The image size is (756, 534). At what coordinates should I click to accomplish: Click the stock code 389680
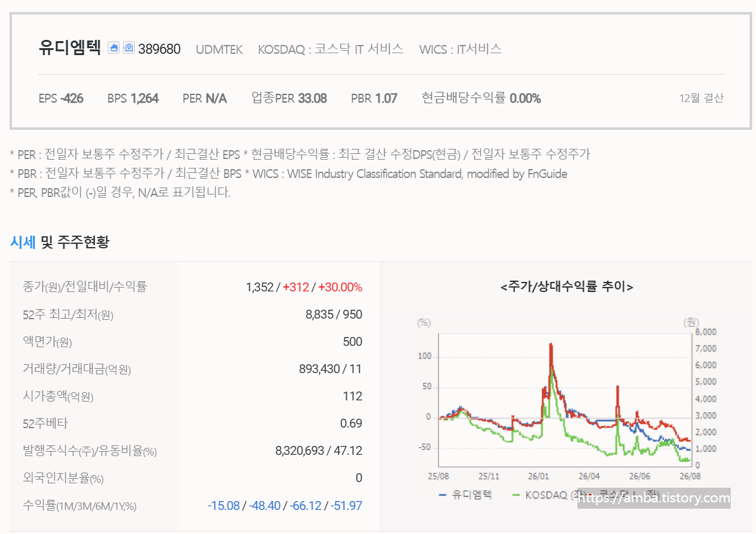tap(159, 49)
